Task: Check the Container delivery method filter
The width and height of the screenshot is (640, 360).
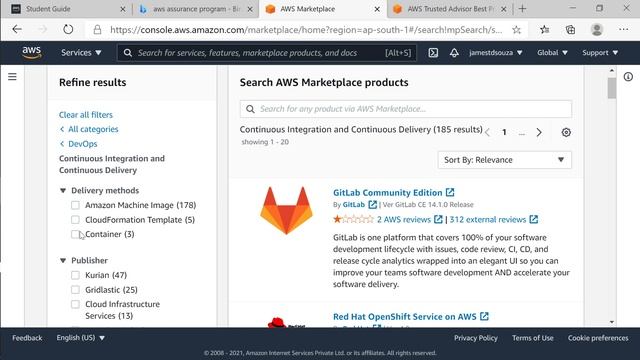Action: click(x=75, y=234)
